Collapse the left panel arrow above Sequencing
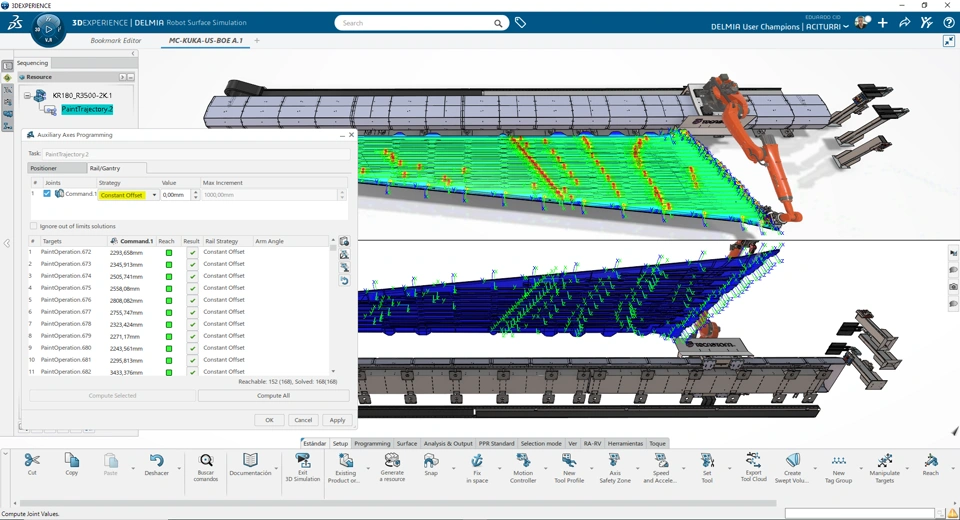Viewport: 960px width, 520px height. tap(133, 53)
